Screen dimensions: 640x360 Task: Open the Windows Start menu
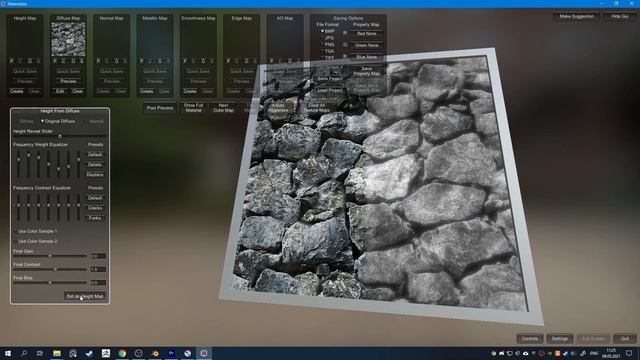pyautogui.click(x=8, y=353)
